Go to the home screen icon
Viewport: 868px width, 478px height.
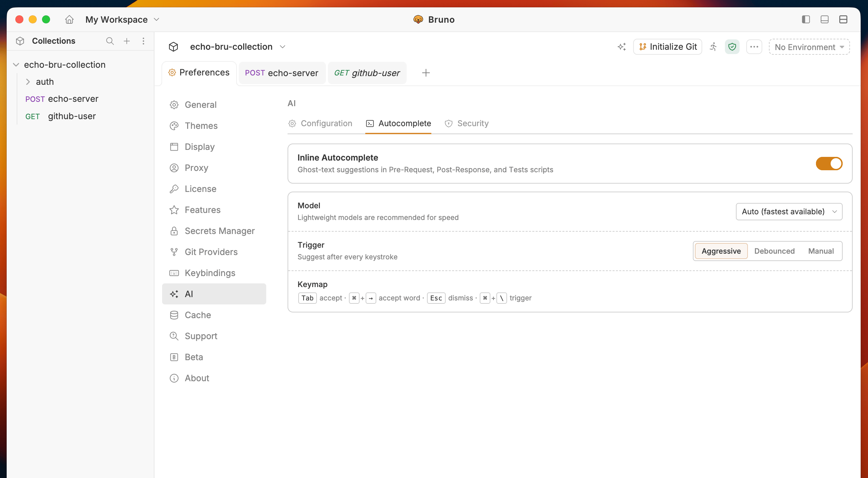(69, 20)
